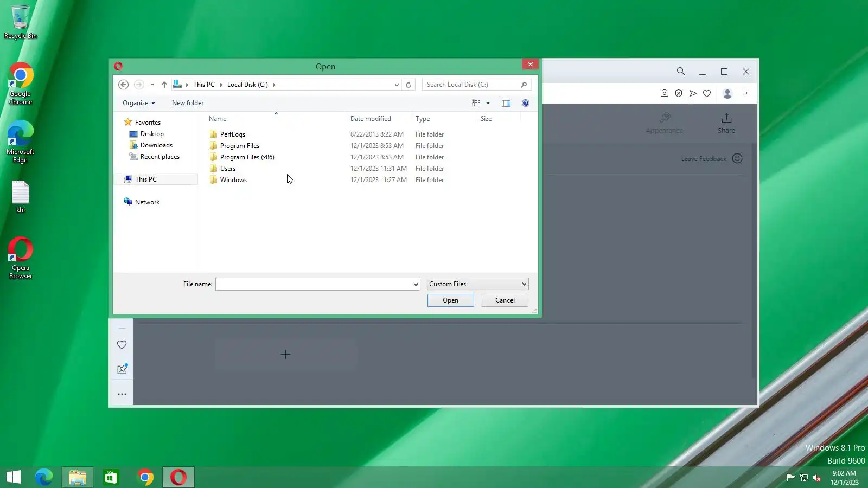Click Local Disk (C:) in the breadcrumb
This screenshot has height=488, width=868.
click(x=247, y=85)
